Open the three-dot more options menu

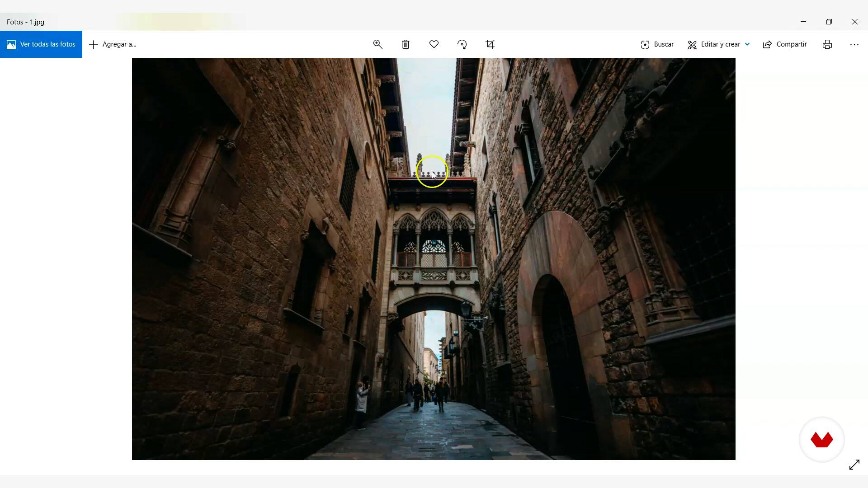(854, 44)
